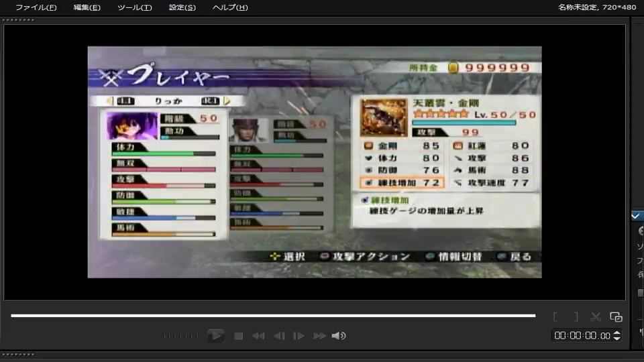Jump to the end with the fast-forward button
644x362 pixels.
coord(319,336)
